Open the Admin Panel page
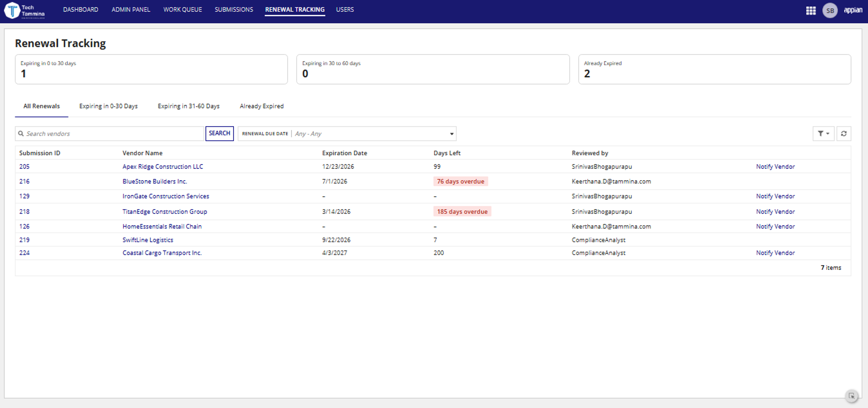Screen dimensions: 868x408 click(x=131, y=9)
